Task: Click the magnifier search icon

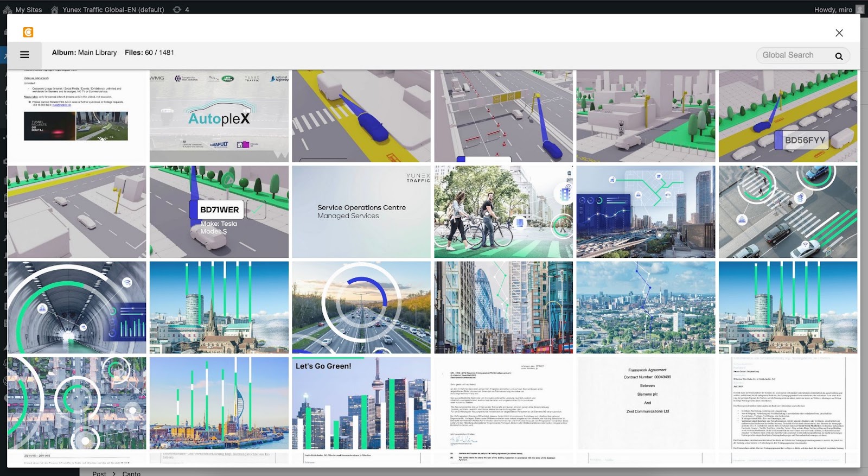Action: click(x=839, y=56)
